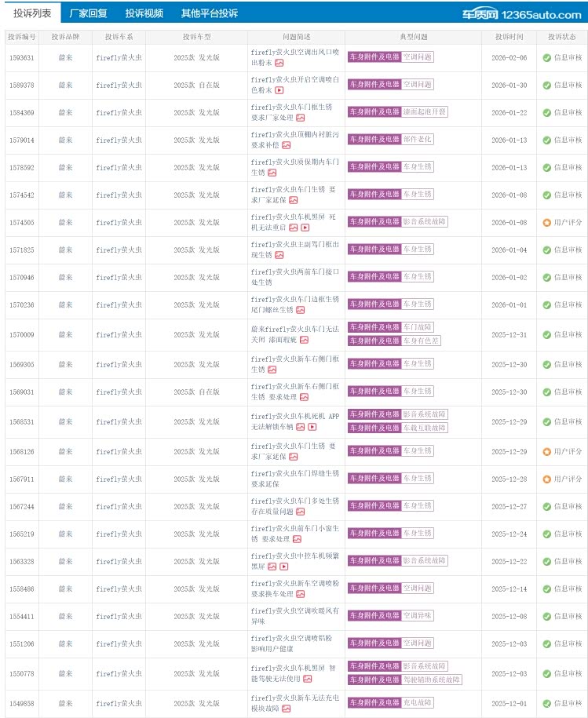Click the 投诉编号 column header

pyautogui.click(x=21, y=37)
